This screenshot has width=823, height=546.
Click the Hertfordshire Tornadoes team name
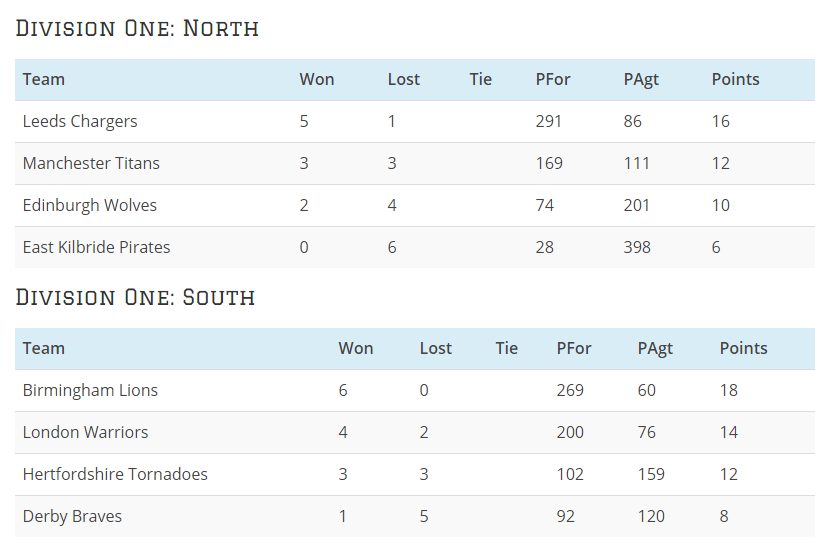click(x=115, y=474)
